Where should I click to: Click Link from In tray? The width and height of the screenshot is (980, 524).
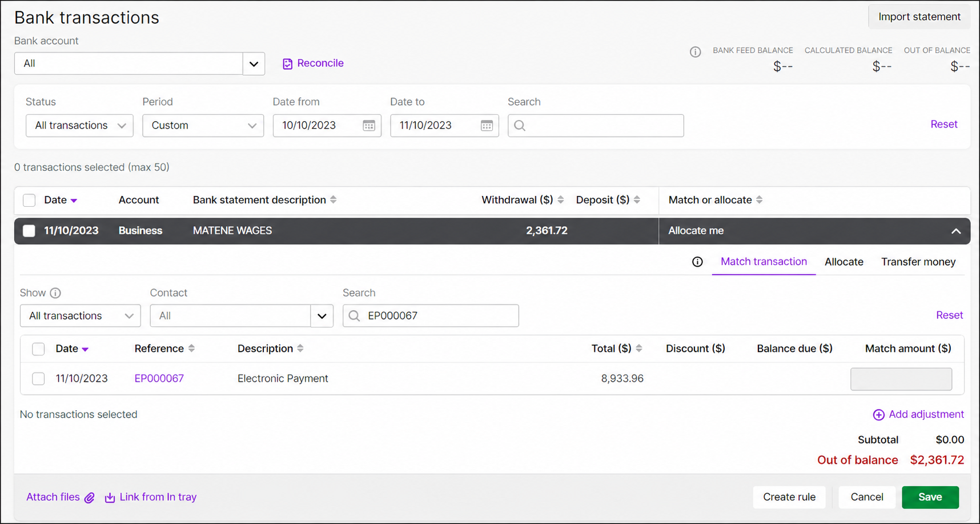[x=151, y=497]
